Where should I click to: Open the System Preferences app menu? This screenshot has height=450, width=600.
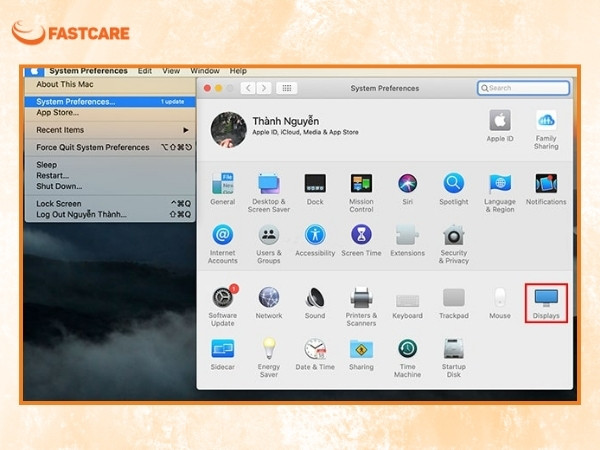(88, 71)
